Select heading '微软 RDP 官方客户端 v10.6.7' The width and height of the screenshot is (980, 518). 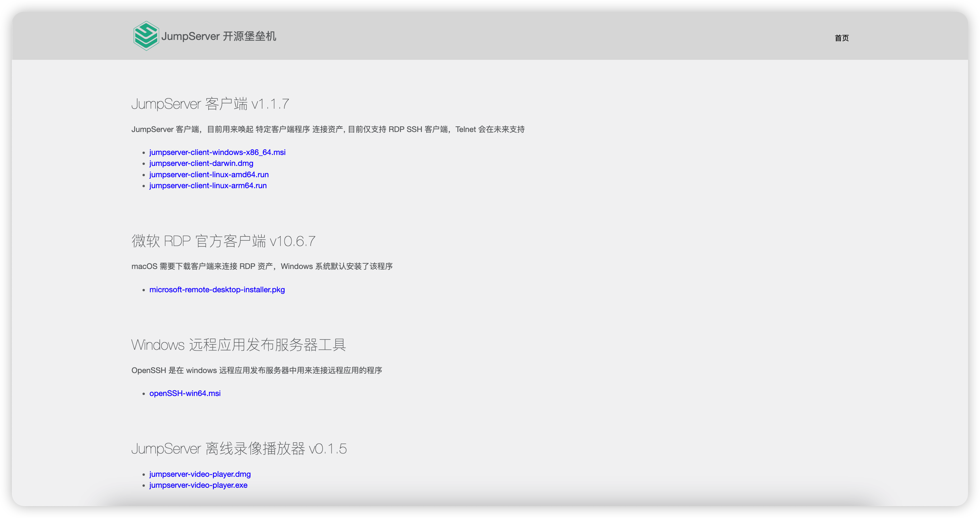point(224,241)
